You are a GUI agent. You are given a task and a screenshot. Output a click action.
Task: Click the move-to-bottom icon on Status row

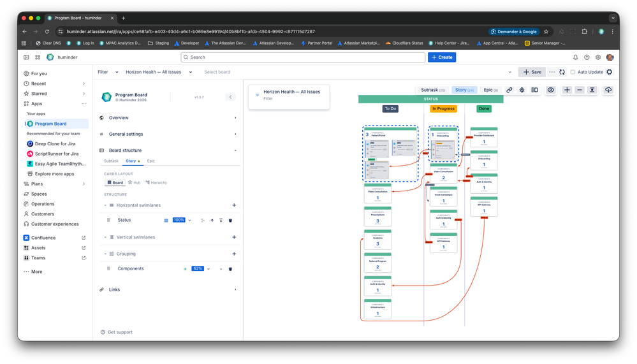coord(221,220)
